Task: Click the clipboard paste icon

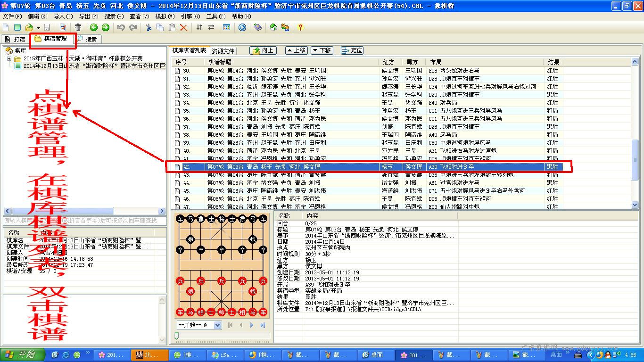Action: point(172,27)
